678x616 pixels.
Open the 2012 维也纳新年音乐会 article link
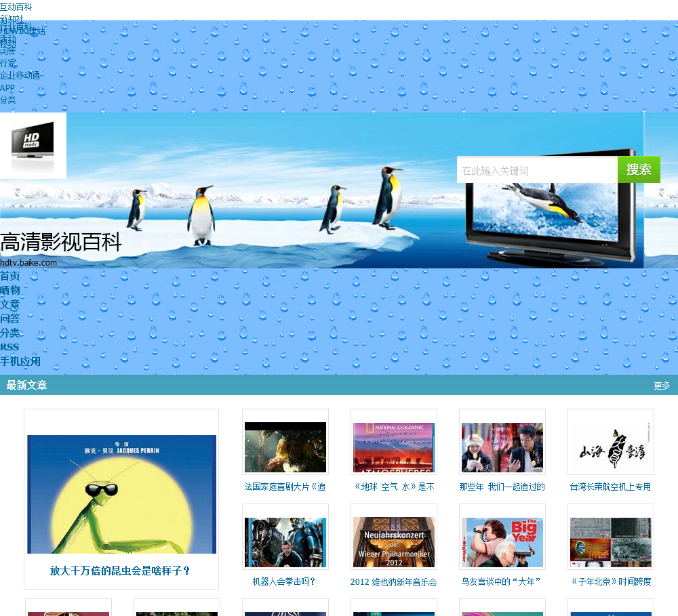[x=393, y=582]
